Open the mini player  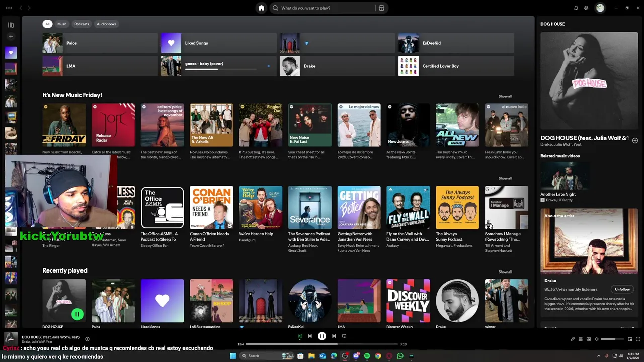pyautogui.click(x=630, y=339)
